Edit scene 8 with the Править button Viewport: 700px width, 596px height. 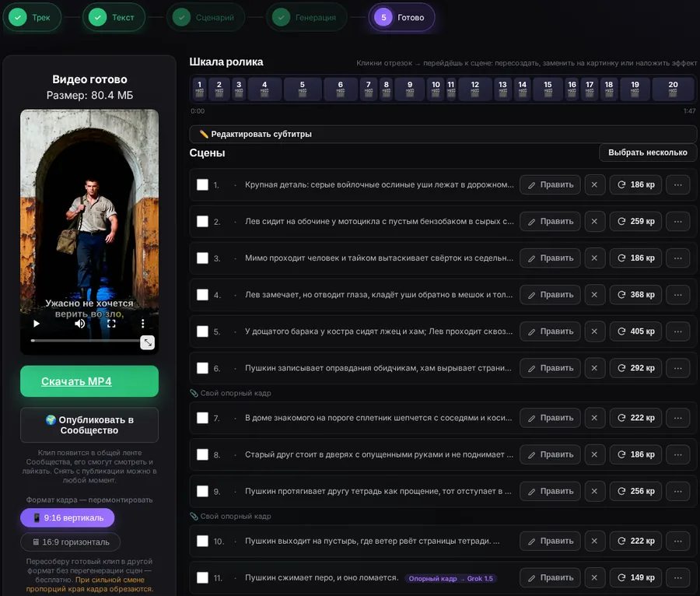click(550, 454)
